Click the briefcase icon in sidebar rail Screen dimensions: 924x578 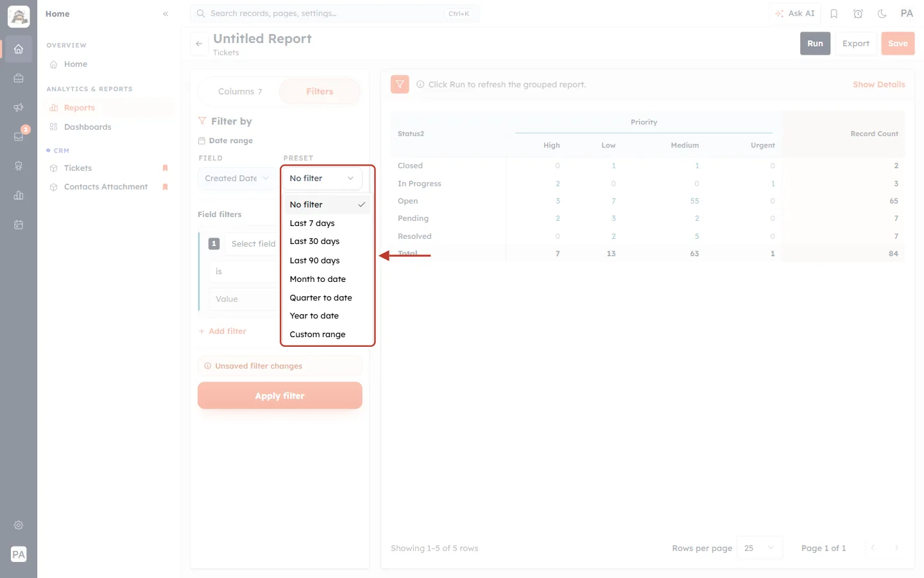point(19,78)
